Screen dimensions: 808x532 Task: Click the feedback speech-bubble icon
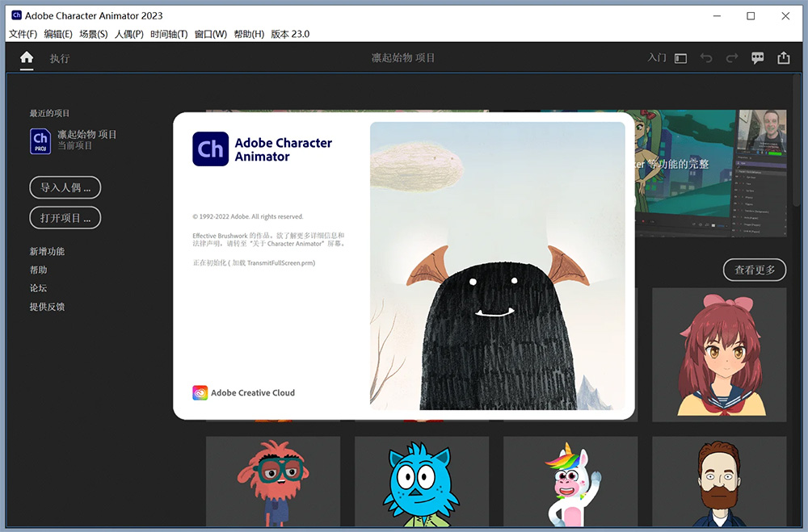757,57
